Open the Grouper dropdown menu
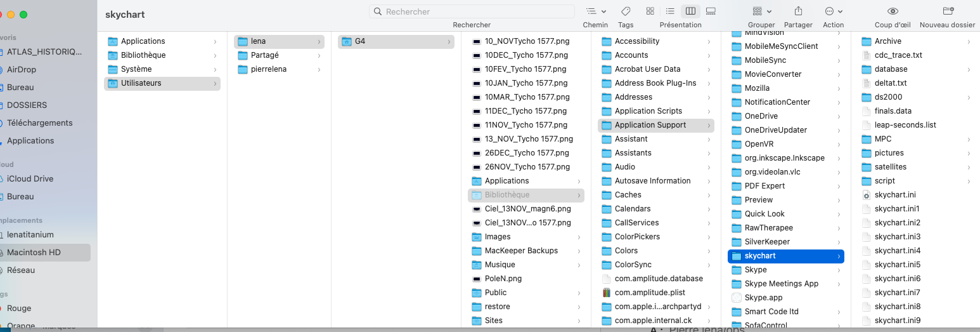This screenshot has height=332, width=980. 761,11
